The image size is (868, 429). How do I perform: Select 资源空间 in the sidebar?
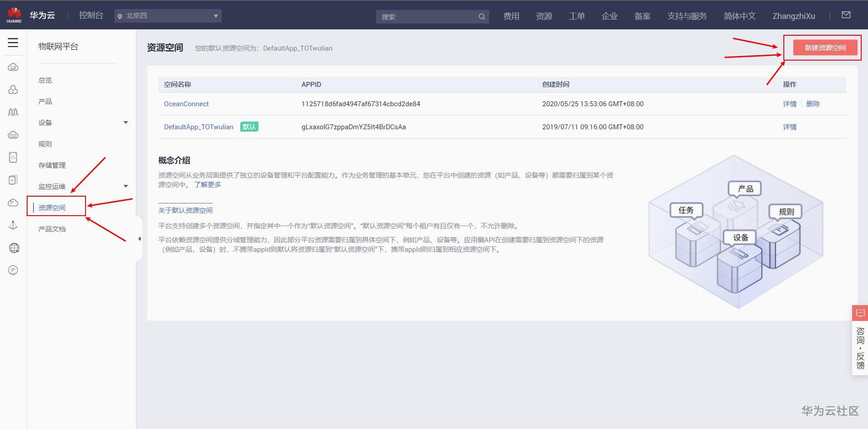[52, 207]
